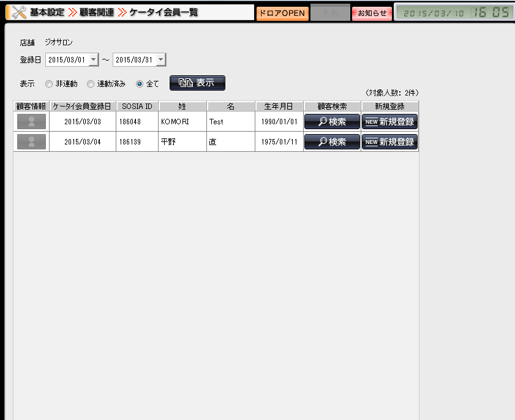
Task: Select the 全て radio button
Action: click(140, 84)
